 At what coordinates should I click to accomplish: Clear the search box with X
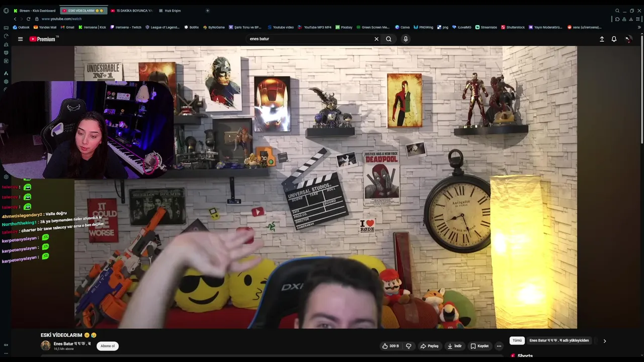(376, 39)
